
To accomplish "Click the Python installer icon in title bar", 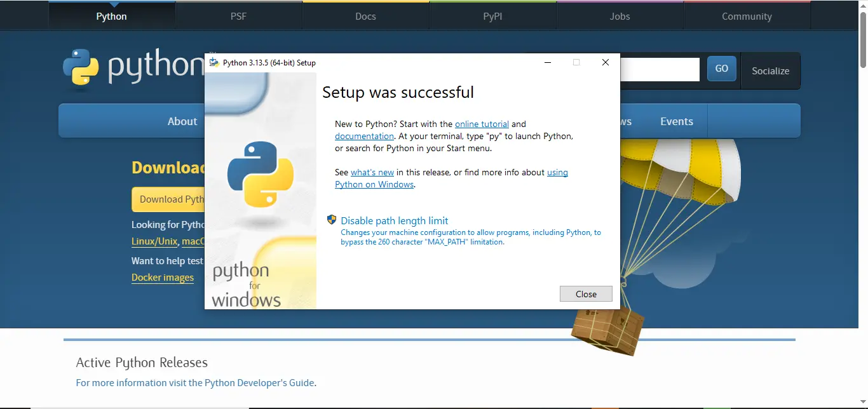I will (x=214, y=62).
